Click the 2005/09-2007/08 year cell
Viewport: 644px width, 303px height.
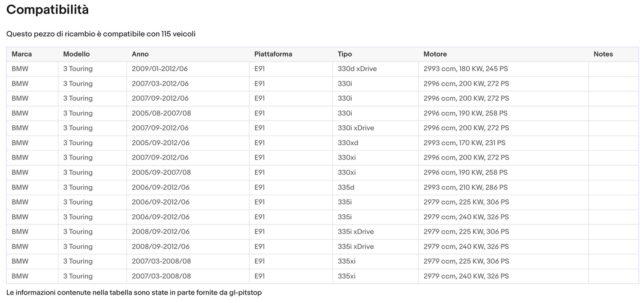(161, 172)
